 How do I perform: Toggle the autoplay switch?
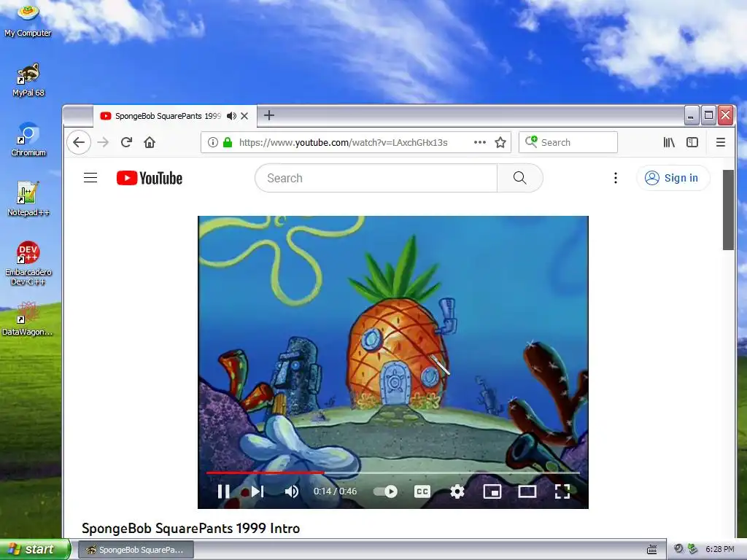(x=385, y=491)
